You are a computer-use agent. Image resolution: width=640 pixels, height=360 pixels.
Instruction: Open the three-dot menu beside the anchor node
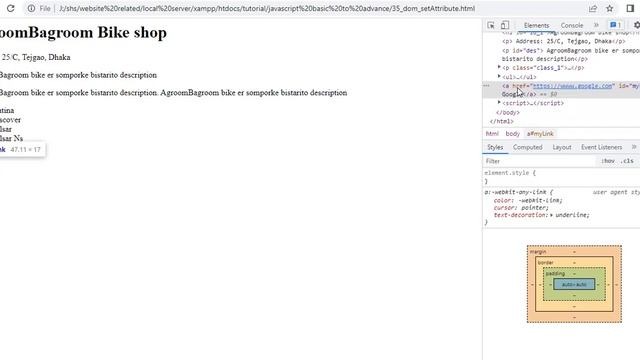pos(487,86)
